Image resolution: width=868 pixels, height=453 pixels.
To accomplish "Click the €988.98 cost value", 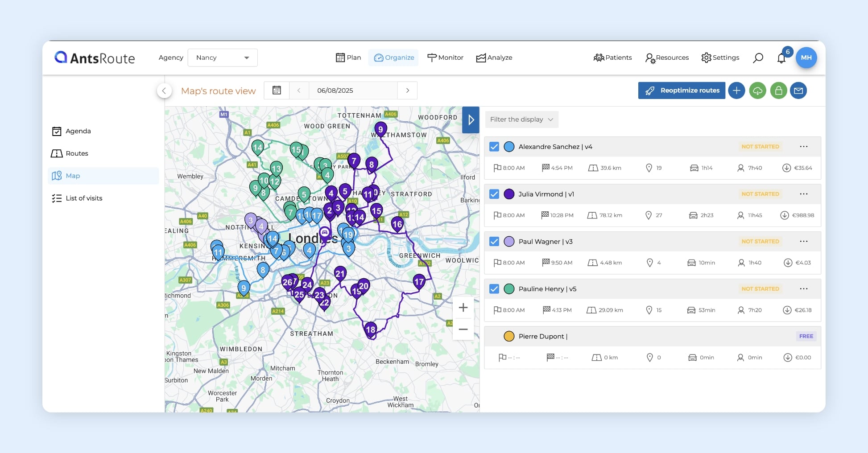I will [x=803, y=215].
